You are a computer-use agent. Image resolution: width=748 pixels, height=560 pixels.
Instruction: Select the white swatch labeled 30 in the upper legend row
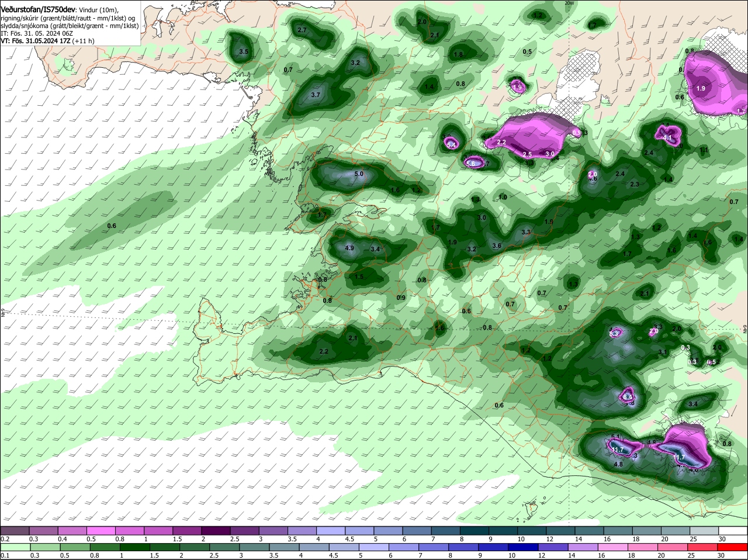click(x=733, y=531)
